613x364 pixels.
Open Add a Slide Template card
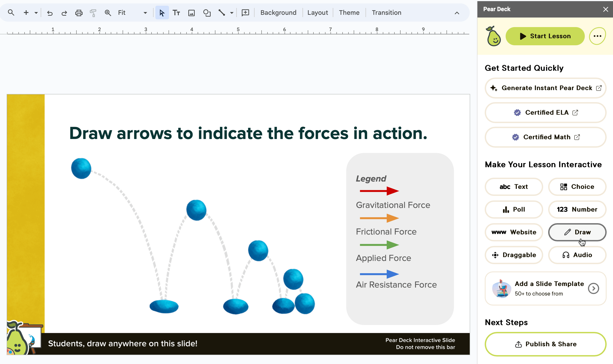click(545, 288)
